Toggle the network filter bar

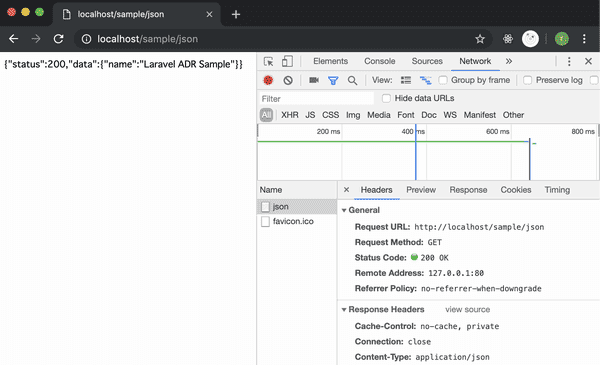pos(333,80)
